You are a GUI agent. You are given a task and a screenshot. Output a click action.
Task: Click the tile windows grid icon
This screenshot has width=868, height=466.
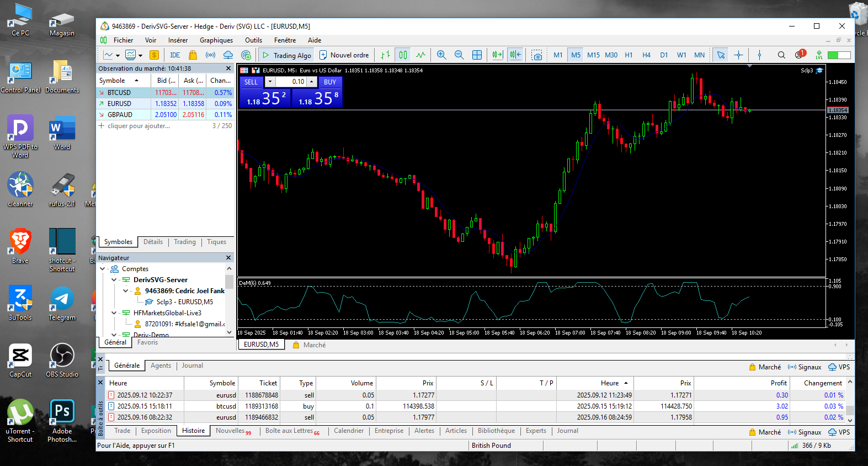tap(477, 55)
